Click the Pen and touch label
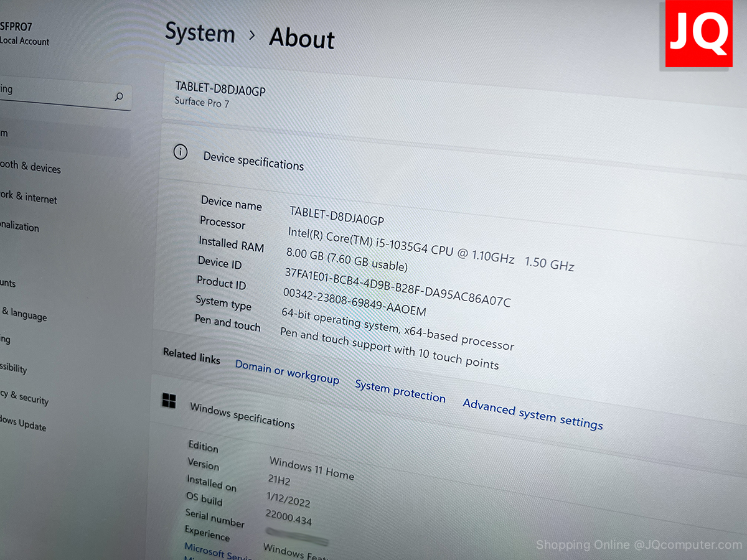 click(227, 322)
